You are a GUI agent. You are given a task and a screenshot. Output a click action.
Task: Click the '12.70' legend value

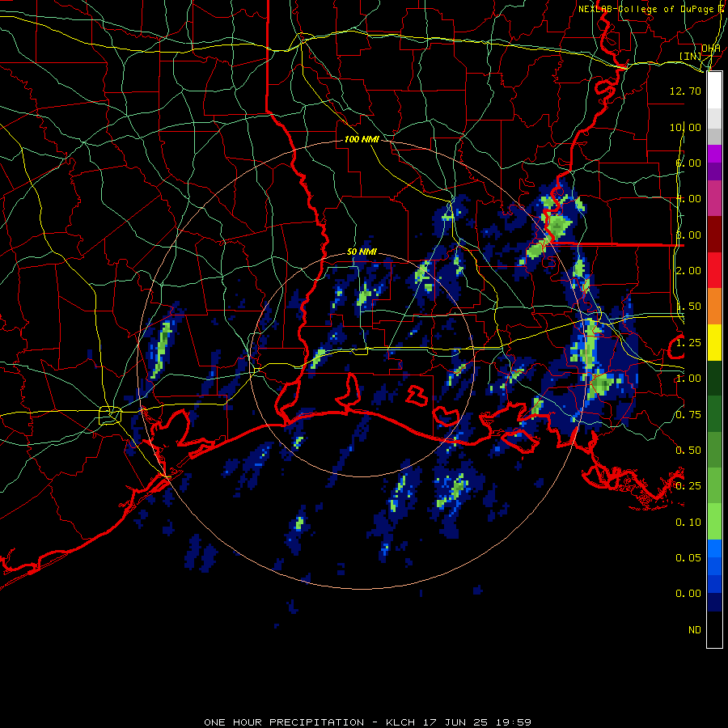click(x=685, y=91)
